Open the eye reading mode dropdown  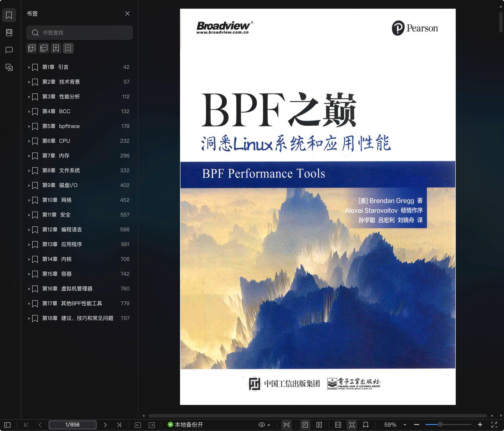coord(264,425)
